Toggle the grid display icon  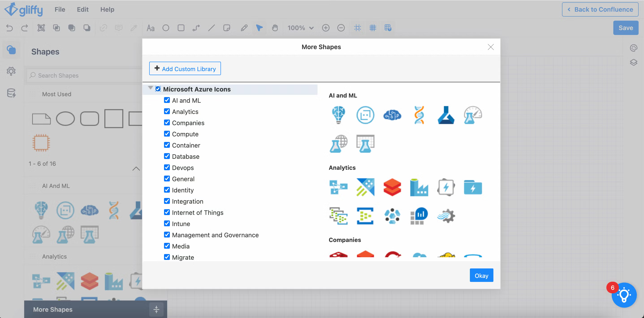click(373, 28)
